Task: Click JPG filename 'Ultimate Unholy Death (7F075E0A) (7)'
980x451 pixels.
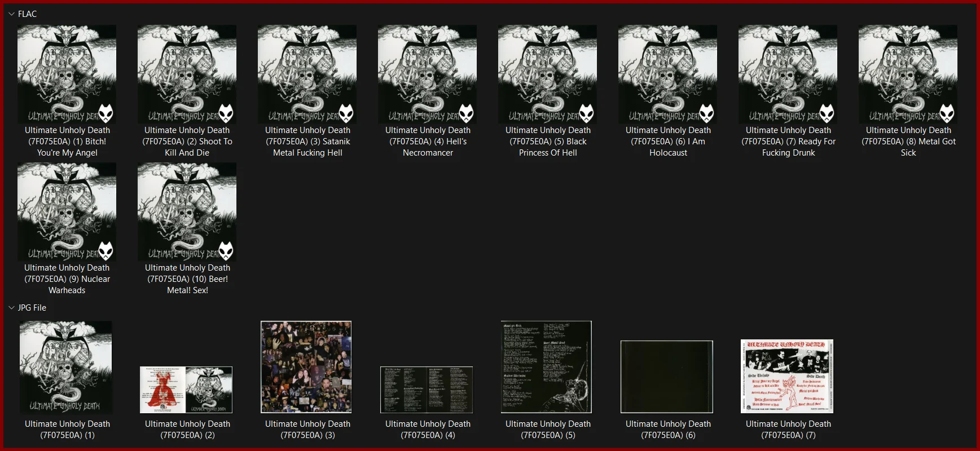Action: click(x=788, y=430)
